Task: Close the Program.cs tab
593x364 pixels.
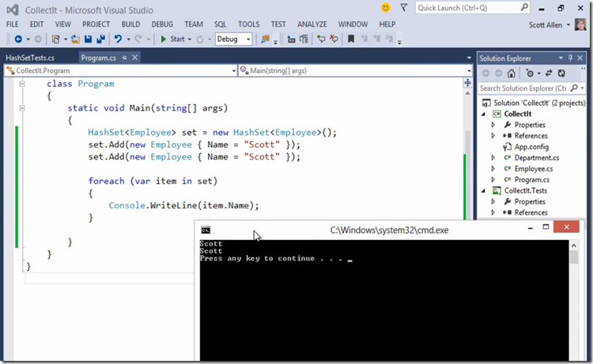Action: pyautogui.click(x=134, y=58)
